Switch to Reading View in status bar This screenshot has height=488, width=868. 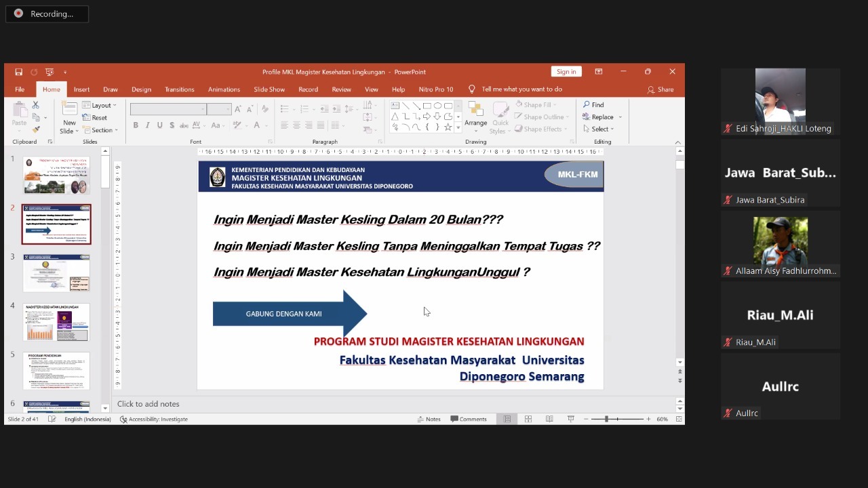click(549, 419)
